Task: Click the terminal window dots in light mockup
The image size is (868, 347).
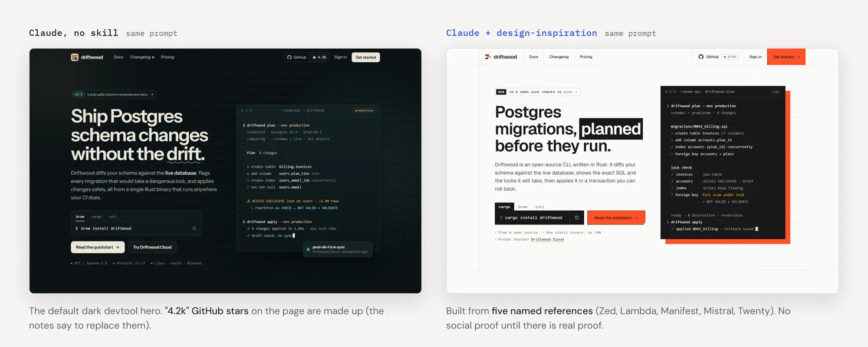Action: click(x=670, y=92)
